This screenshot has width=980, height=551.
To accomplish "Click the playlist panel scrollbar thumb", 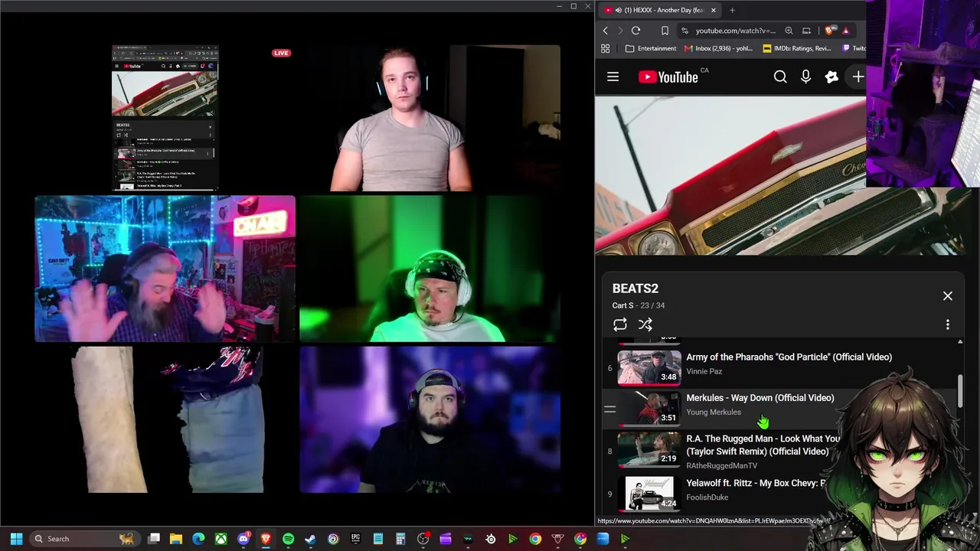I will [x=960, y=391].
